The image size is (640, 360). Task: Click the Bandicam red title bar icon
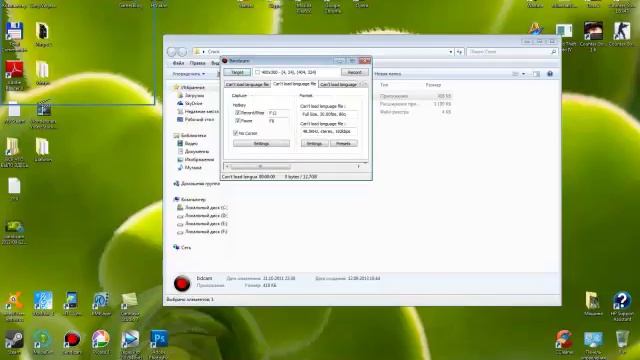(x=225, y=60)
